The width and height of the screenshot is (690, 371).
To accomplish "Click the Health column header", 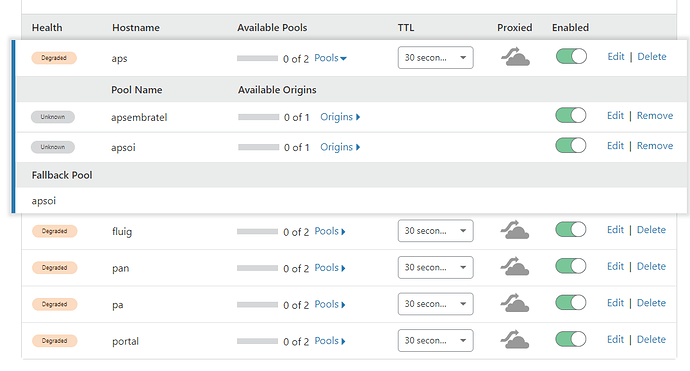I will tap(47, 28).
